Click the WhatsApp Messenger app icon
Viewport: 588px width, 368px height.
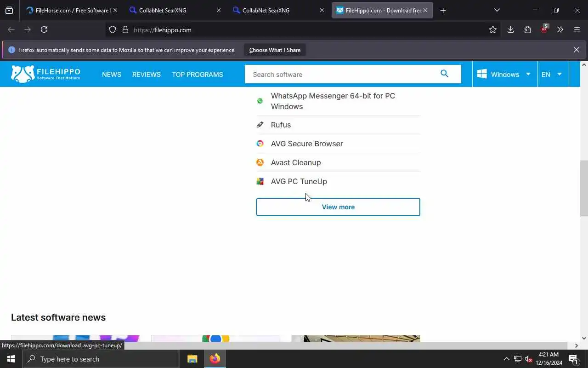[x=260, y=101]
